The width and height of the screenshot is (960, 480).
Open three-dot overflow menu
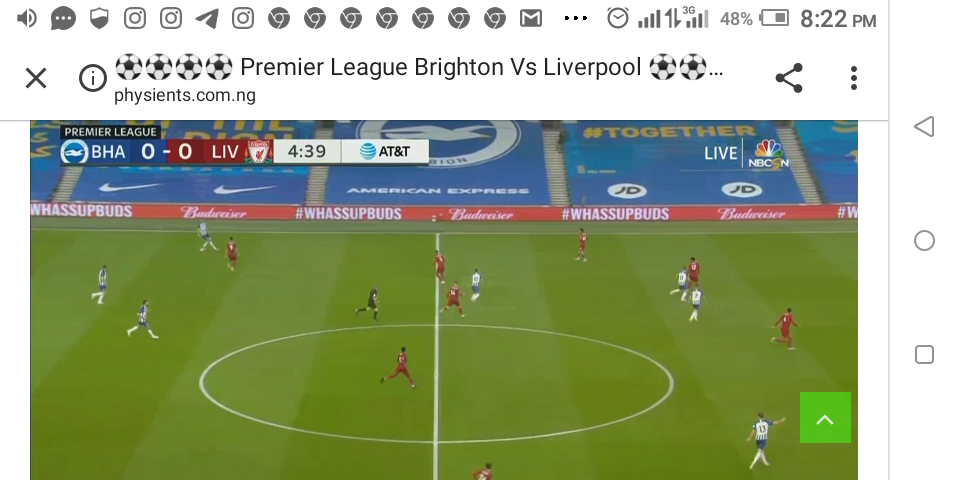pyautogui.click(x=853, y=78)
